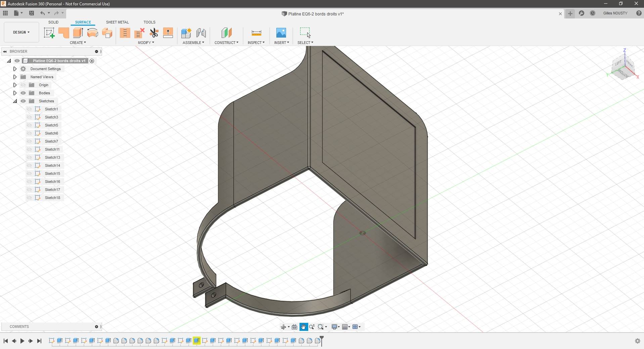Expand Document Settings node
The width and height of the screenshot is (644, 349).
point(15,69)
